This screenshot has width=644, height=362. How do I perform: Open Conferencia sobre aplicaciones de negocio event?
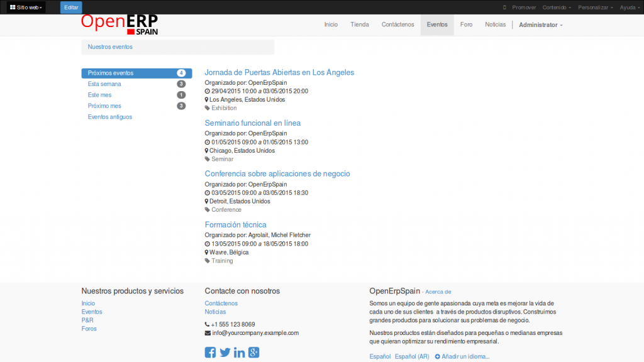(x=277, y=174)
